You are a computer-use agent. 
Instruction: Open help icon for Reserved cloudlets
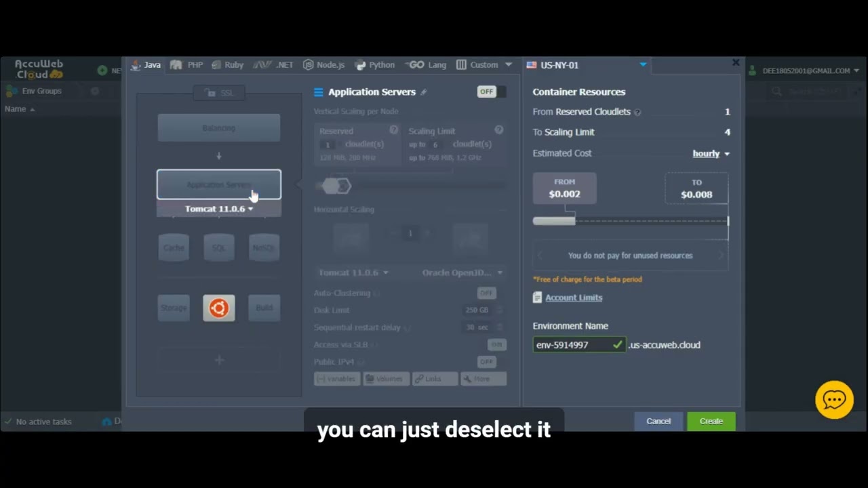(x=393, y=130)
